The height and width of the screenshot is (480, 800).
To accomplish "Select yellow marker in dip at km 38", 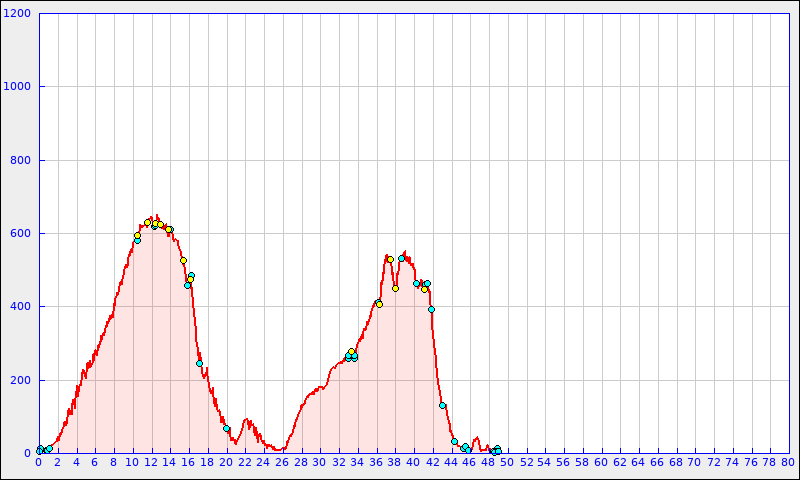I will click(x=395, y=288).
